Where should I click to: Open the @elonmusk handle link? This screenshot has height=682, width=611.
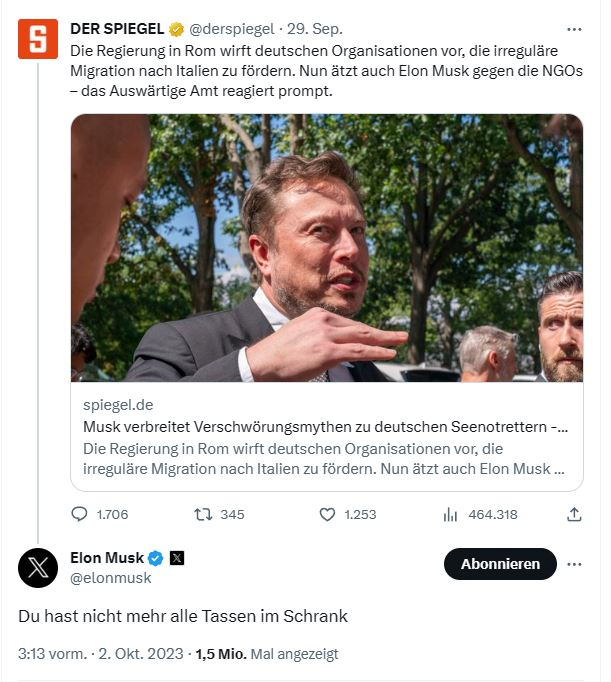point(111,578)
